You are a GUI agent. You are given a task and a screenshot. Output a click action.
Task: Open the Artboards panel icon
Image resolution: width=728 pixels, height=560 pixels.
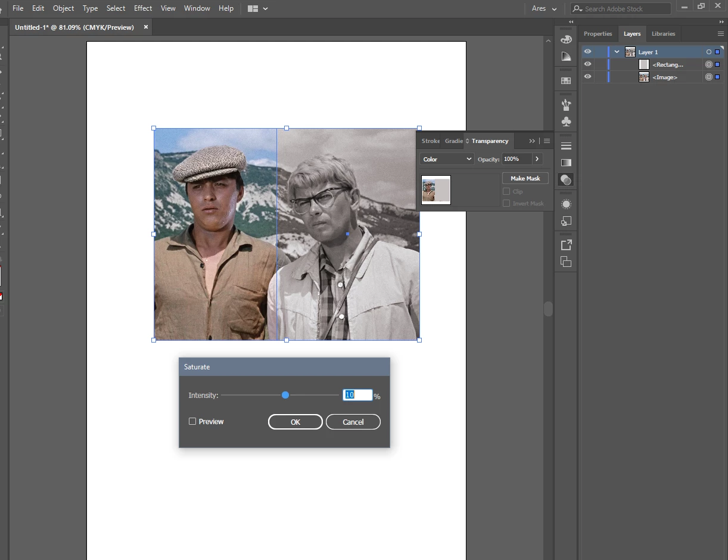tap(566, 262)
